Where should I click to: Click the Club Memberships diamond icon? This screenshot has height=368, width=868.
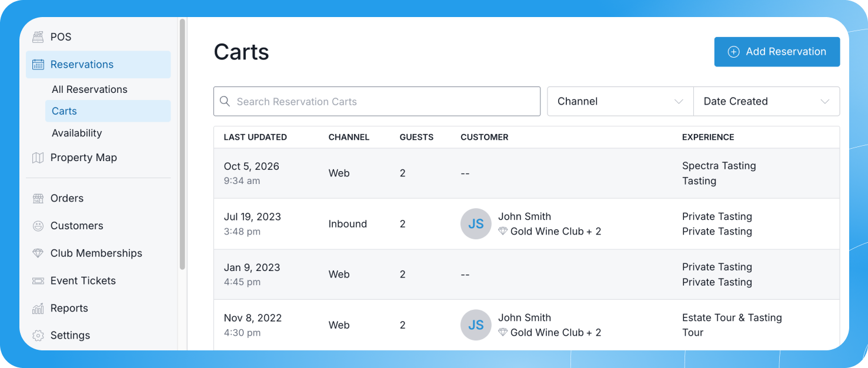point(38,253)
